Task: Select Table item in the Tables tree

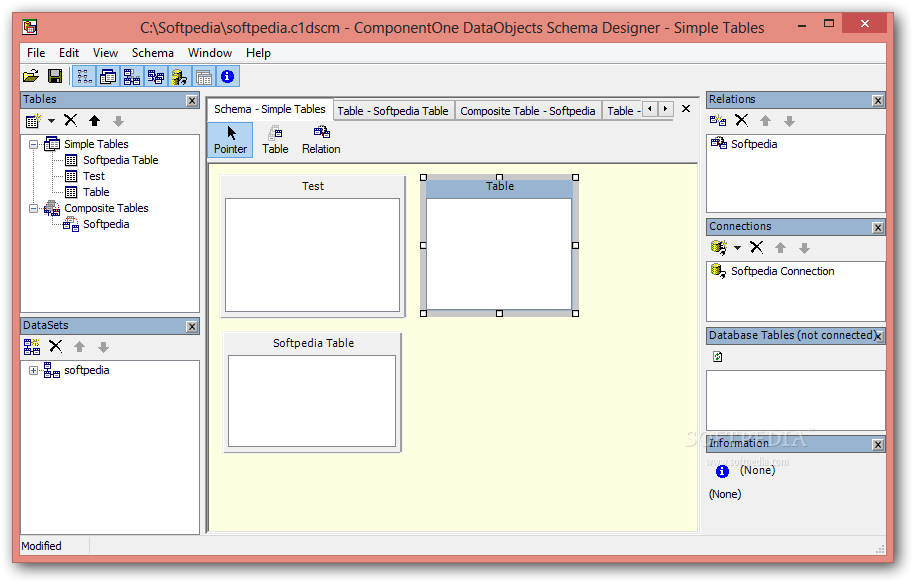Action: coord(96,192)
